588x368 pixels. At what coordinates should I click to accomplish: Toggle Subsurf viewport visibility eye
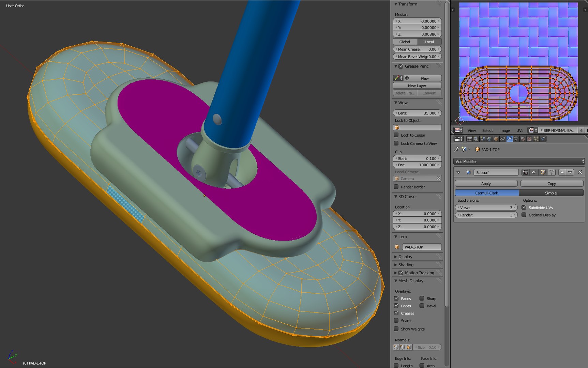tap(534, 172)
